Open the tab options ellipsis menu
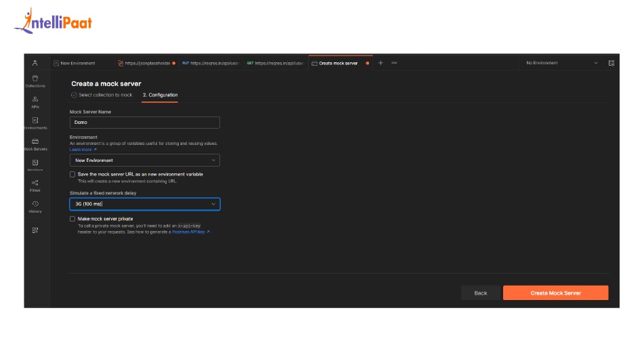This screenshot has width=644, height=342. point(394,63)
